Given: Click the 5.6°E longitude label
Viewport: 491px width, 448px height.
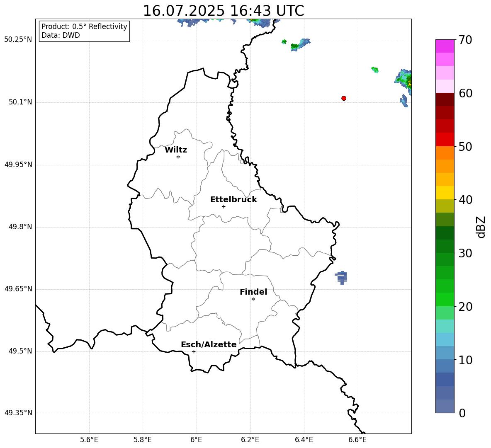Looking at the screenshot, I should 89,440.
